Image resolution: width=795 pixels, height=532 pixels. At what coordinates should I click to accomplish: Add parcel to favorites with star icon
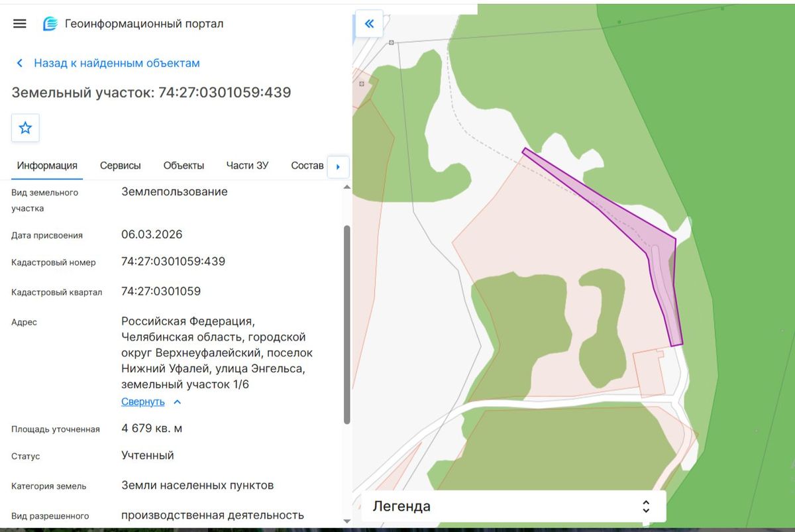coord(25,128)
